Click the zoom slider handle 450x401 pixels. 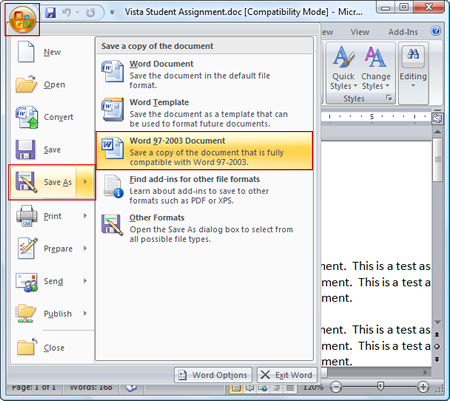coord(380,387)
